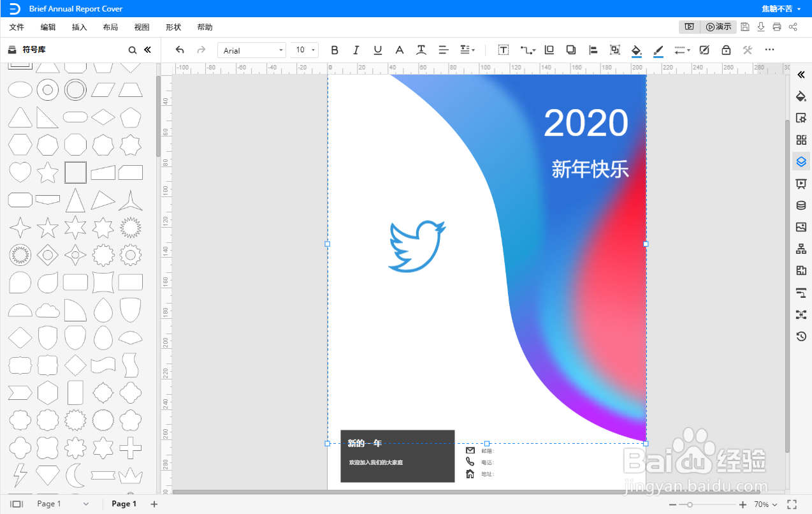Select the heart shape in the symbol library
Viewport: 812px width, 514px height.
point(20,172)
